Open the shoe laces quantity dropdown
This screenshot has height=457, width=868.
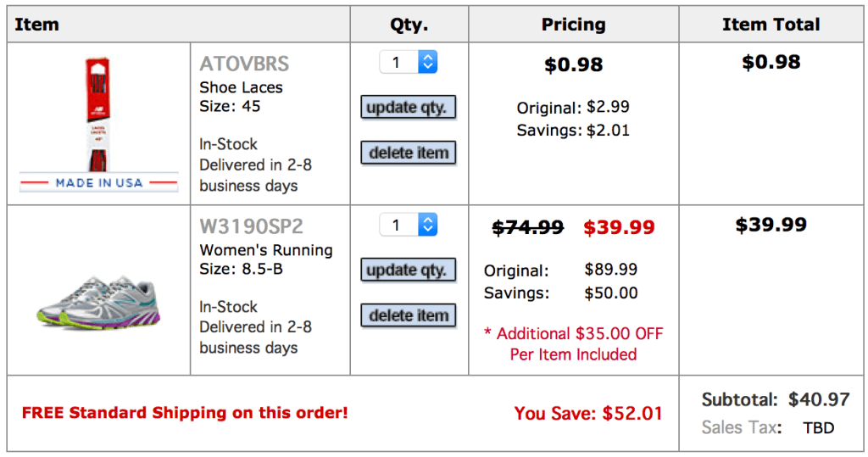pyautogui.click(x=409, y=62)
